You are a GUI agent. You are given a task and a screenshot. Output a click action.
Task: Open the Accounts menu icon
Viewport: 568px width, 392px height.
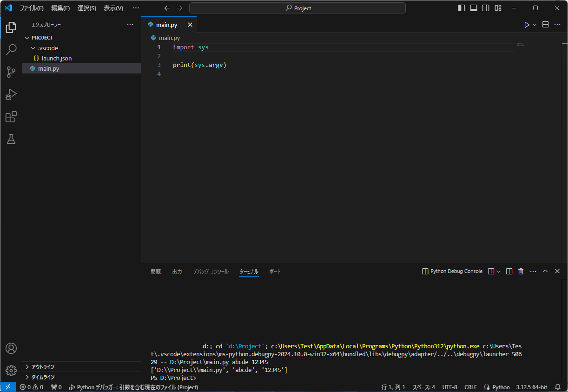click(11, 348)
